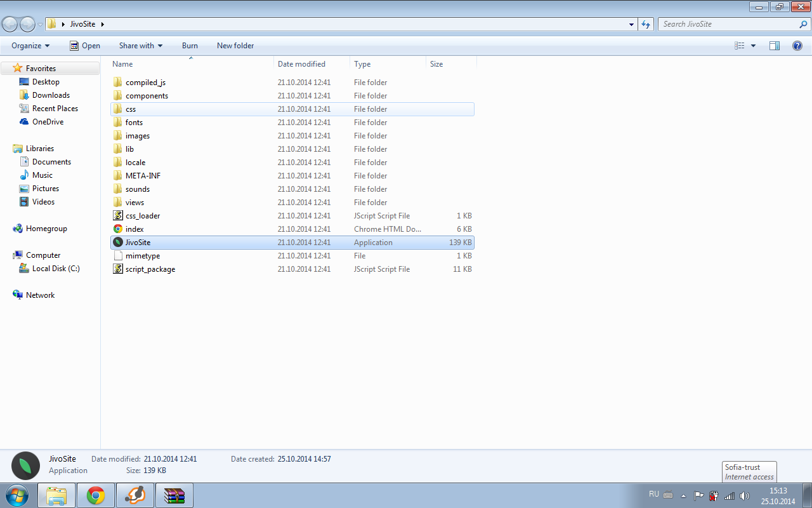Open Local Disk (C:)
Viewport: 812px width, 508px height.
click(x=56, y=269)
